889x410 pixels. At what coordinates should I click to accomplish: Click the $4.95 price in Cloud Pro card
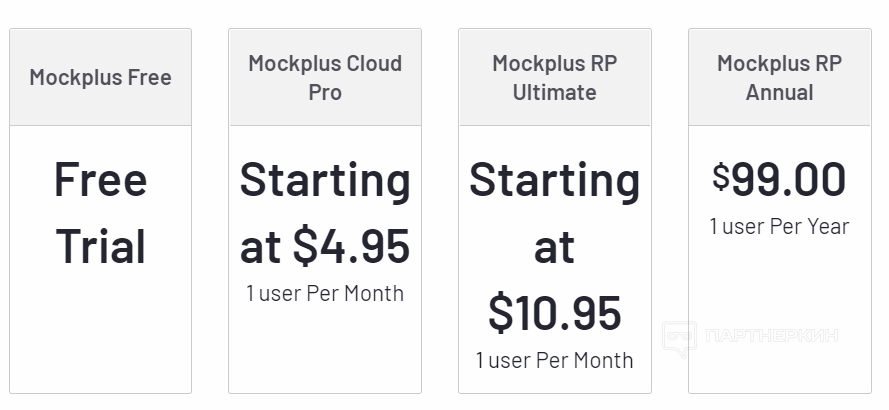(351, 247)
